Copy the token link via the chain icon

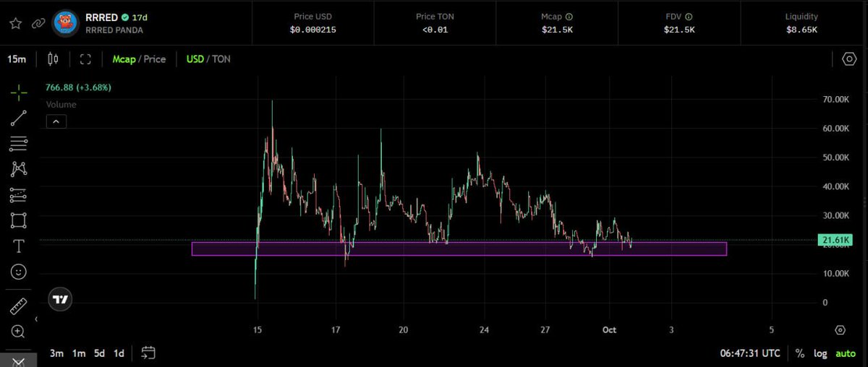tap(38, 23)
